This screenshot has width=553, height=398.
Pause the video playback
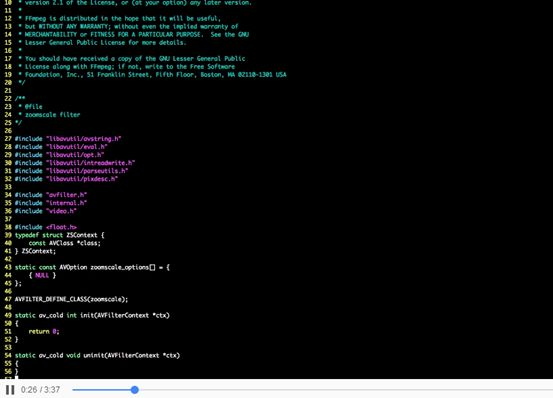10,390
